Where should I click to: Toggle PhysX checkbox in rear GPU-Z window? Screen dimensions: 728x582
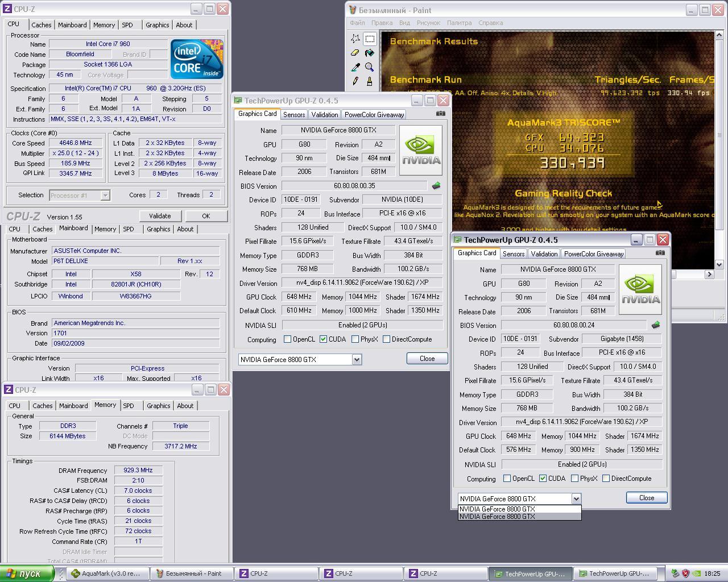tap(355, 339)
